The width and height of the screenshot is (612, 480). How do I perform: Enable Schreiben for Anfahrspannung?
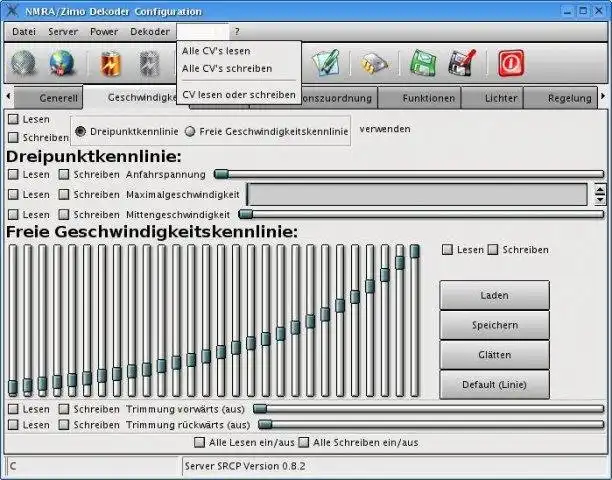click(x=64, y=174)
